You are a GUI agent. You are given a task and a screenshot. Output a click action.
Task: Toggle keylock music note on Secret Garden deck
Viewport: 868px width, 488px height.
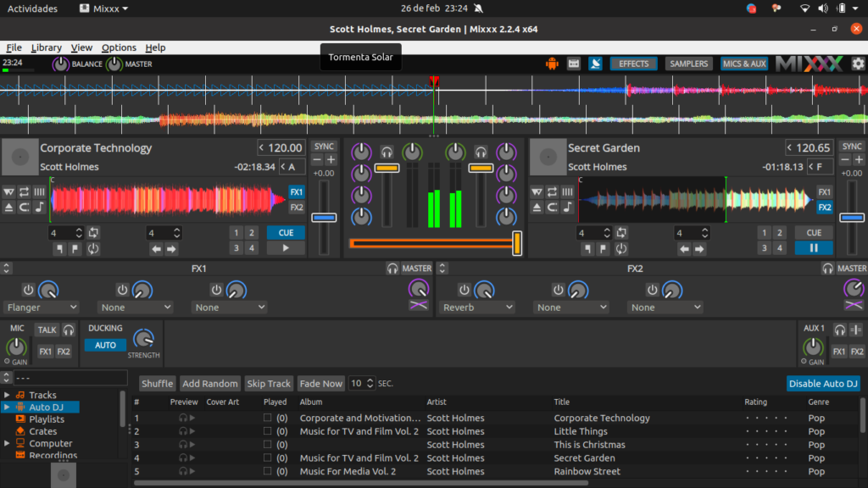(567, 208)
